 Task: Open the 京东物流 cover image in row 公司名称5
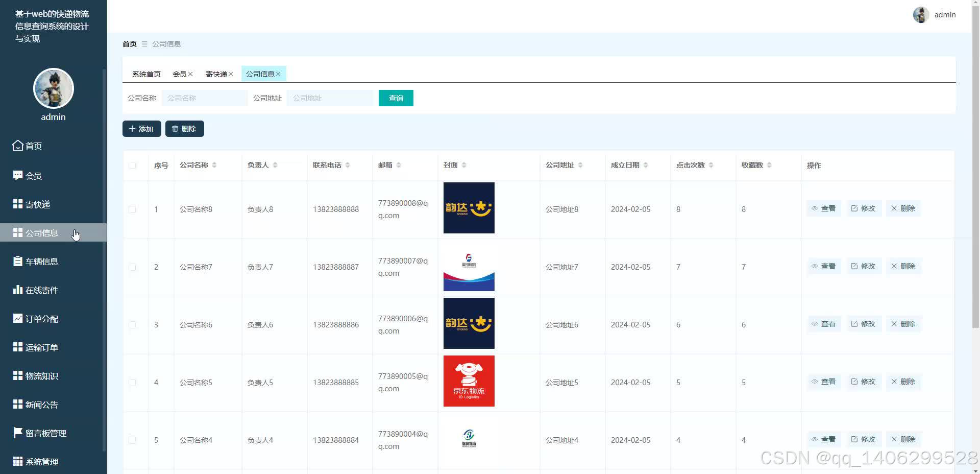click(x=469, y=381)
